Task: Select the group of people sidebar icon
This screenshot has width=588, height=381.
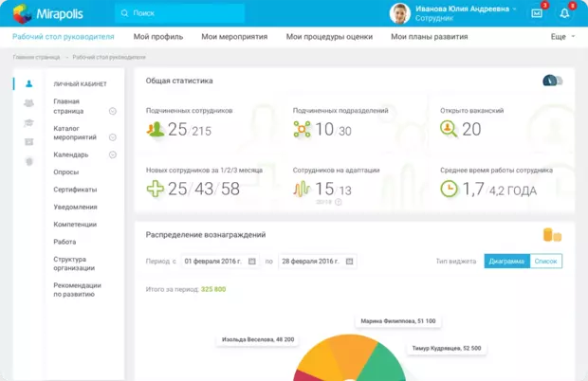Action: [x=28, y=103]
